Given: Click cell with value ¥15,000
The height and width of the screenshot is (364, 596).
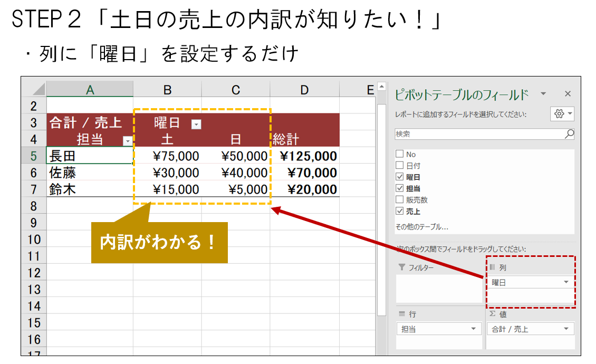Looking at the screenshot, I should pyautogui.click(x=167, y=189).
